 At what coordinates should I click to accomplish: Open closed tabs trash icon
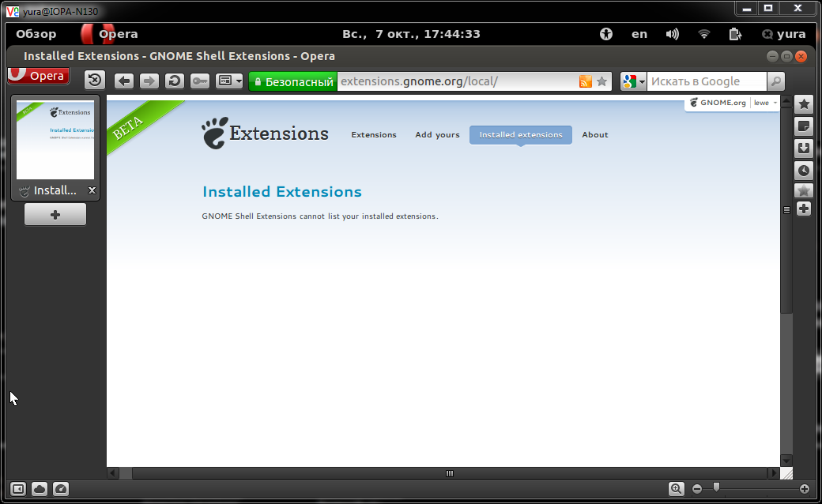[x=95, y=80]
